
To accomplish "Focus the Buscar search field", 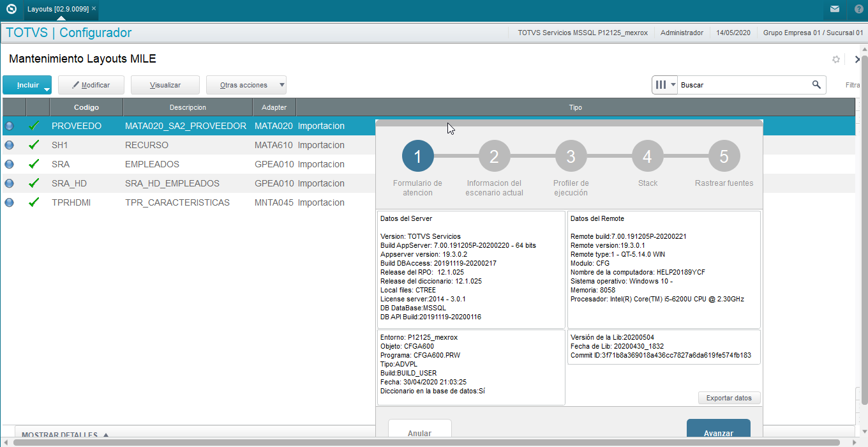I will click(x=744, y=85).
